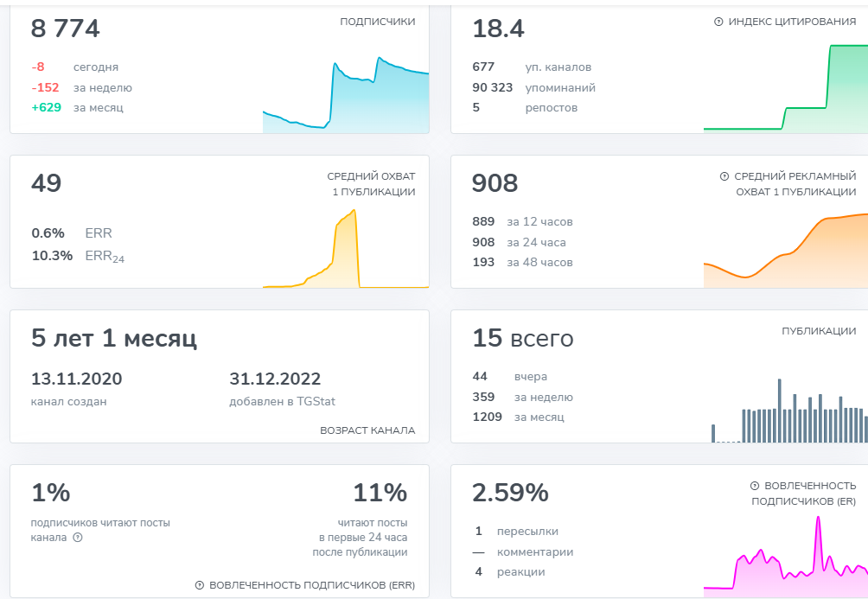Click the ВОЗРАСТ КАНАЛА caption

[367, 430]
